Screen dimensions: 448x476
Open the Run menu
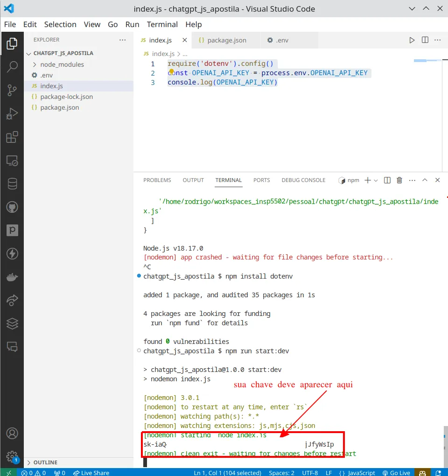click(132, 24)
